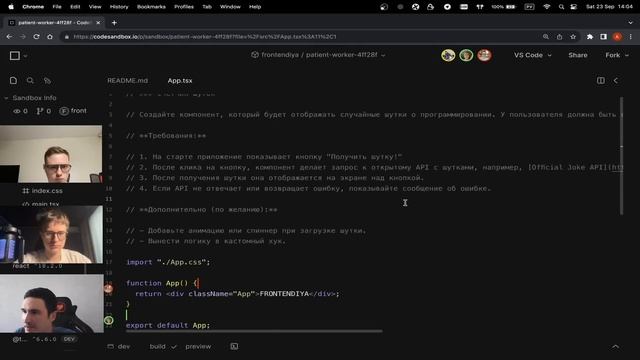Toggle the browser side panel
The width and height of the screenshot is (640, 360).
coord(603,37)
